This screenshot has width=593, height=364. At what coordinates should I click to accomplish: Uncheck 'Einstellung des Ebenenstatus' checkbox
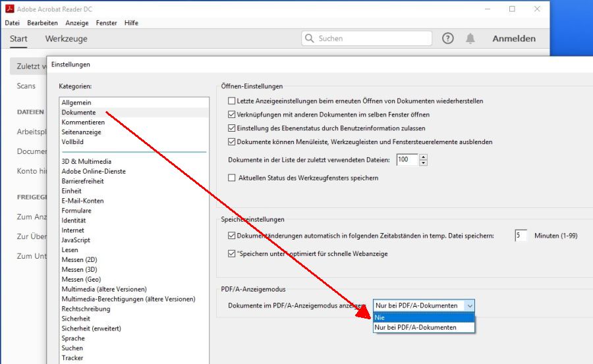click(x=231, y=128)
